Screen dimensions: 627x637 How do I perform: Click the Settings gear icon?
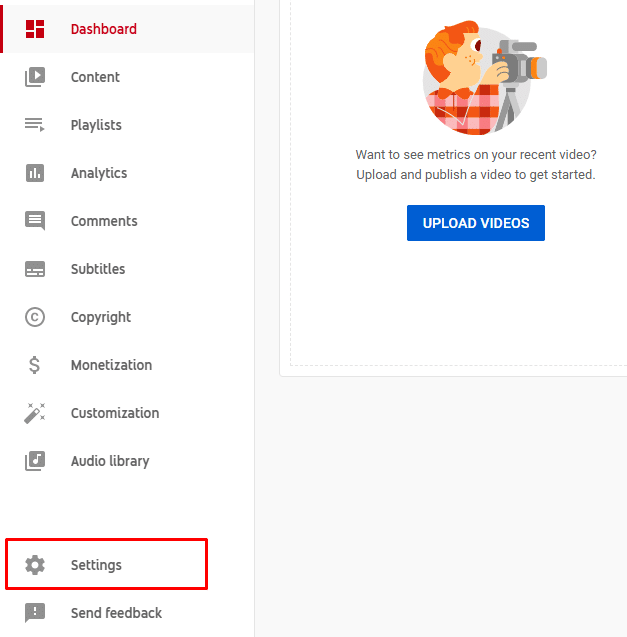pyautogui.click(x=35, y=565)
